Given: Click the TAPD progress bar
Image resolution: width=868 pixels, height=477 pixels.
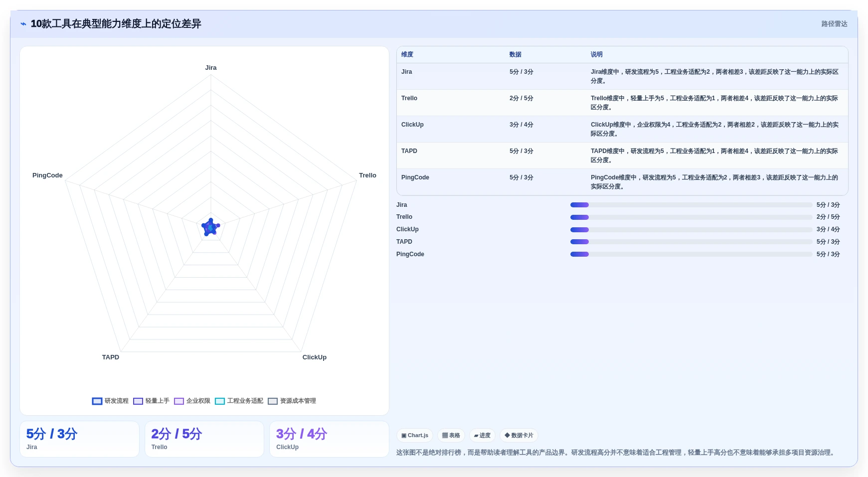Looking at the screenshot, I should coord(691,242).
